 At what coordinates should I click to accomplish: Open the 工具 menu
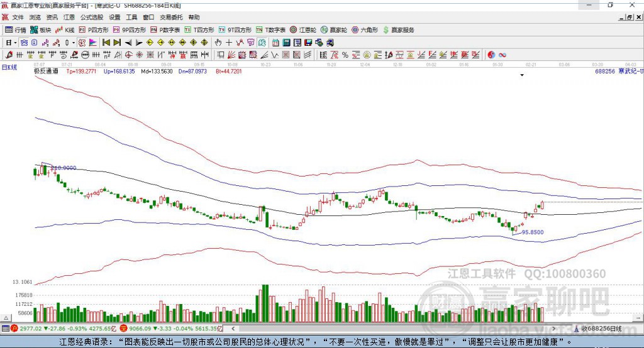point(131,17)
